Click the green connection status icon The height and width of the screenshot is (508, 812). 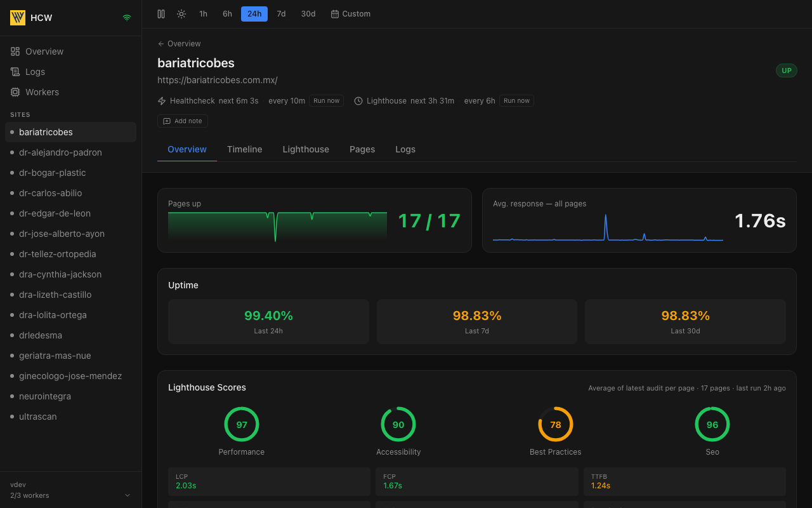click(127, 18)
